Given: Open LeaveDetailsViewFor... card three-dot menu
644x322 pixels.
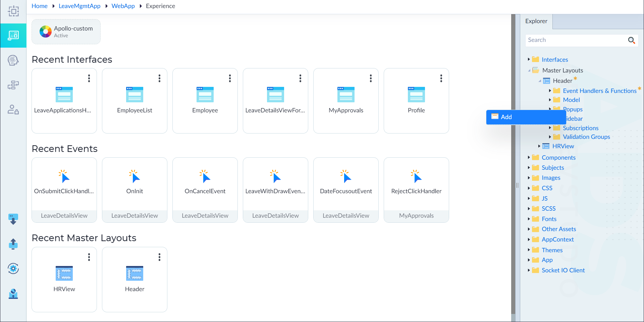Looking at the screenshot, I should (x=300, y=78).
